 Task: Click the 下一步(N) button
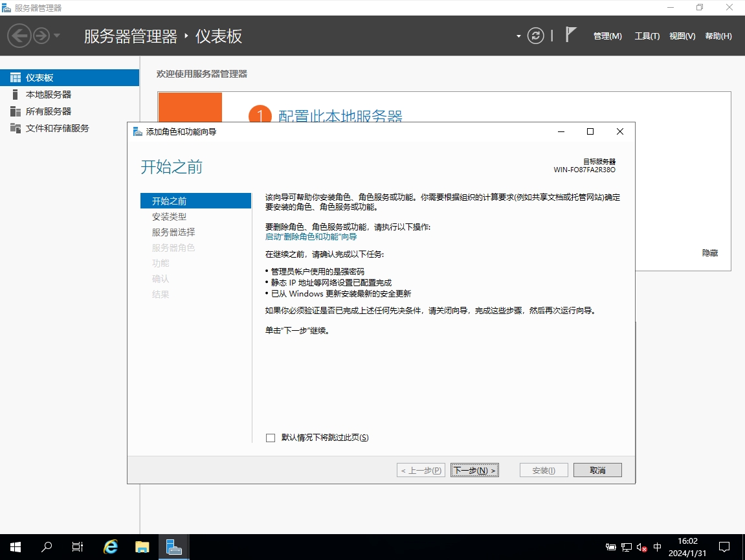tap(474, 471)
